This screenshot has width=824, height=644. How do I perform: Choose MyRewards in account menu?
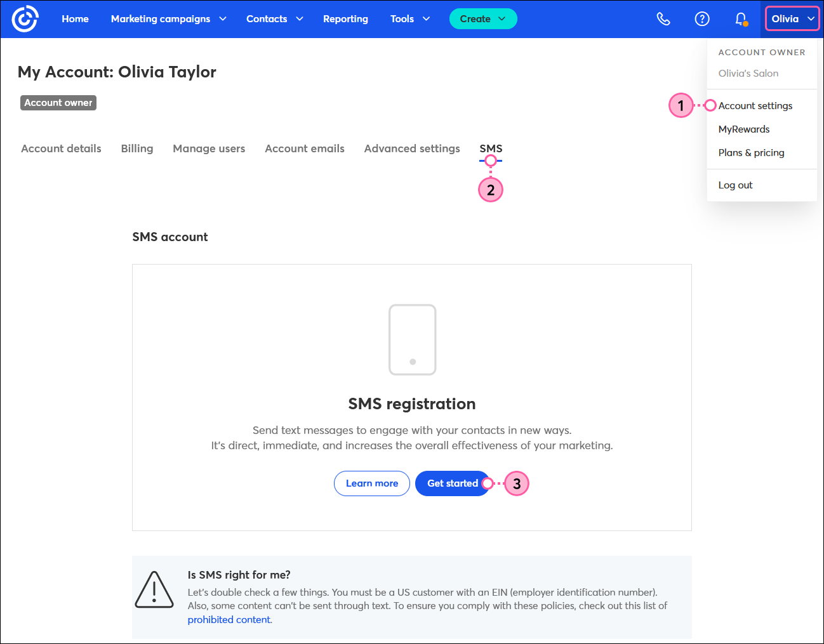(x=743, y=129)
